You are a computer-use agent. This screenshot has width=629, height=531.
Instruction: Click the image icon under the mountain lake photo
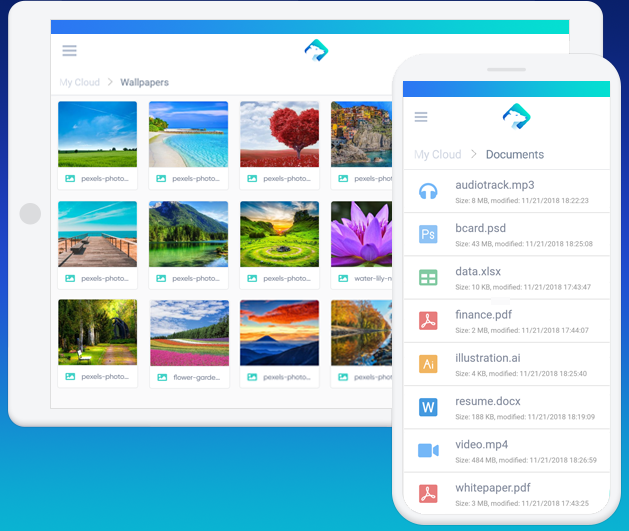tap(161, 278)
